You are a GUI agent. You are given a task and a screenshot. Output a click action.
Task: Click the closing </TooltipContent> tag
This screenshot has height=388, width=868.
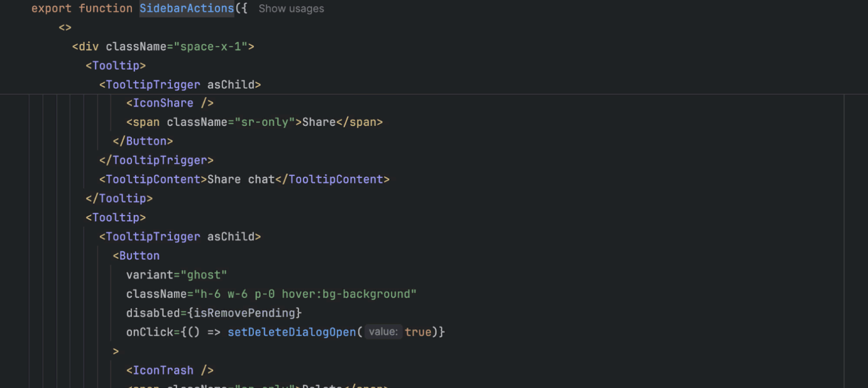click(x=333, y=180)
